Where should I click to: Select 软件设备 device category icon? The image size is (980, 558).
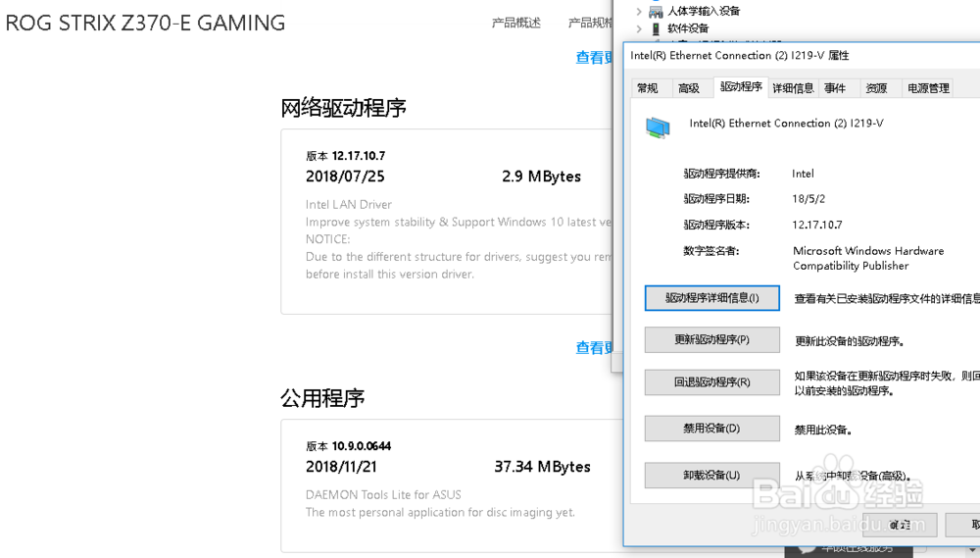pos(656,28)
